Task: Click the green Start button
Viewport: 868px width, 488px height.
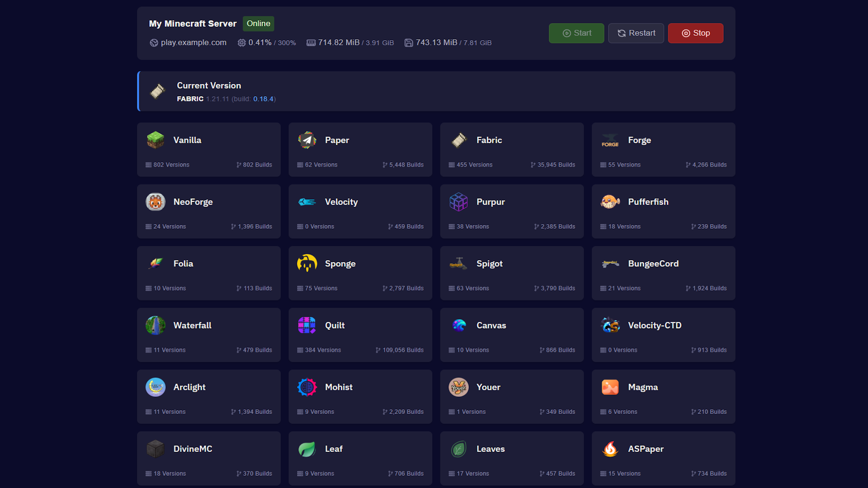Action: [x=576, y=33]
